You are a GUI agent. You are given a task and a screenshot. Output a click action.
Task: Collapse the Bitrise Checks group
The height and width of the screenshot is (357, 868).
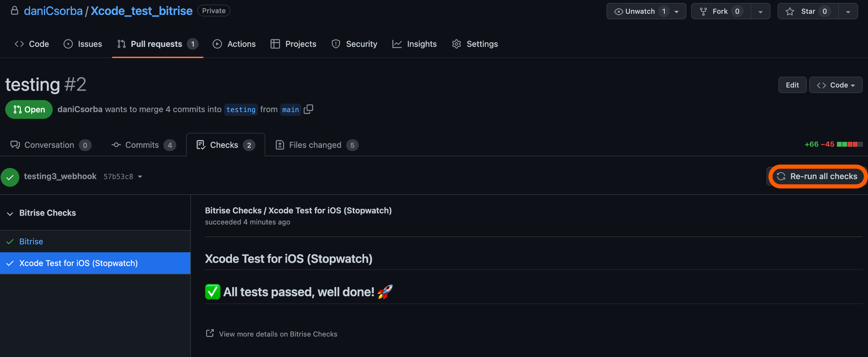(10, 213)
